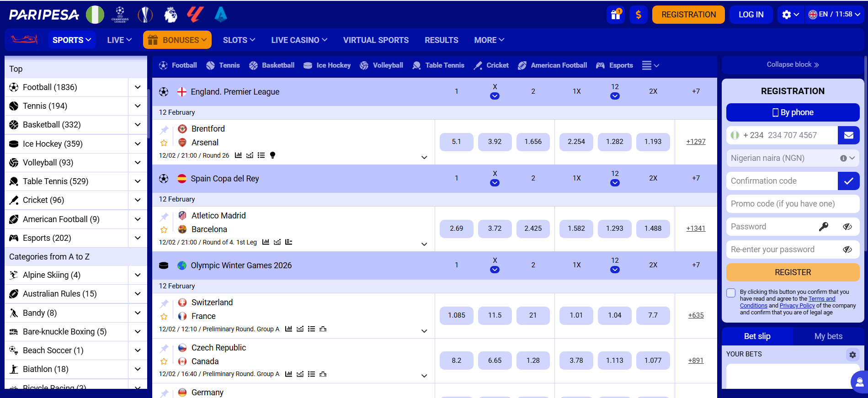
Task: Expand the Football (1836) sidebar category
Action: click(138, 87)
